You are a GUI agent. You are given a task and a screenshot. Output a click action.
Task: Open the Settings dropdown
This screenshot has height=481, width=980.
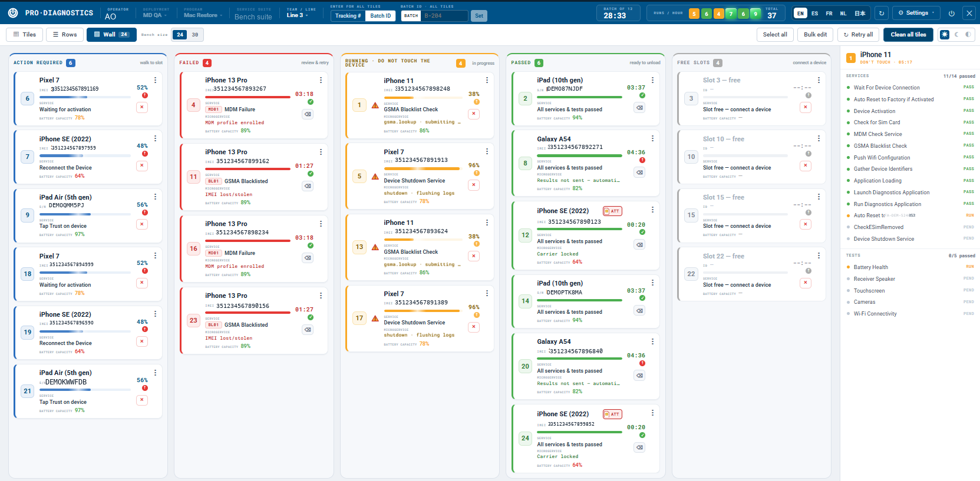(x=916, y=13)
